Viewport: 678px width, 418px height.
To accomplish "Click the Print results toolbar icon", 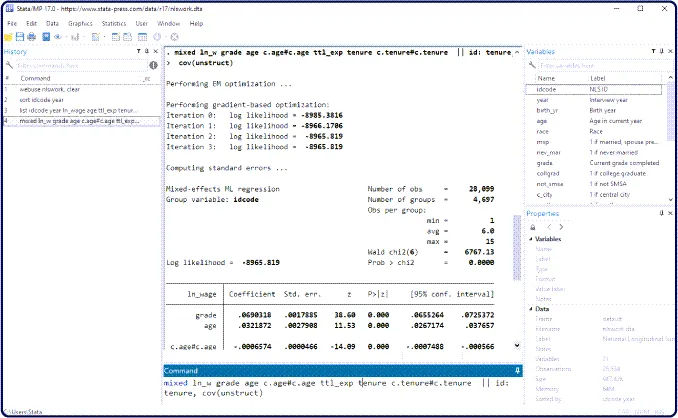I will pos(32,37).
